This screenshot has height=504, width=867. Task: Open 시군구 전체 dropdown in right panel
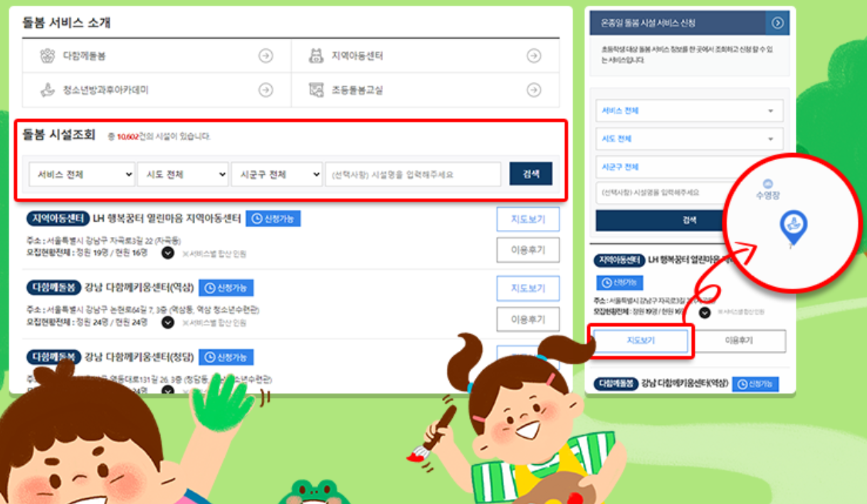point(689,167)
